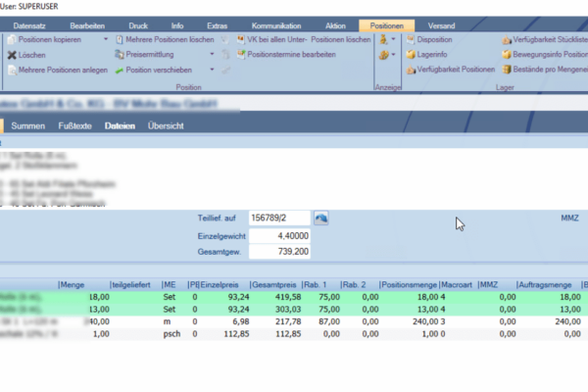Switch to the Fußtexte tab
Image resolution: width=588 pixels, height=392 pixels.
(74, 125)
